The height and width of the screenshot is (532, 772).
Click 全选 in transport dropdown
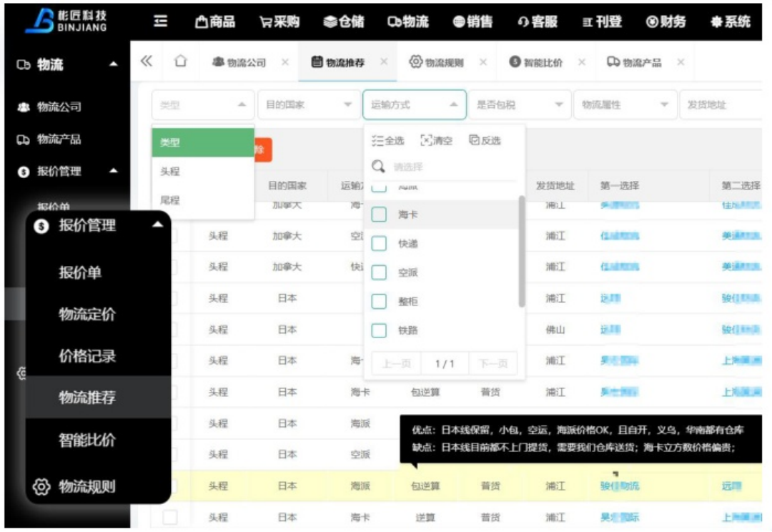(x=388, y=141)
